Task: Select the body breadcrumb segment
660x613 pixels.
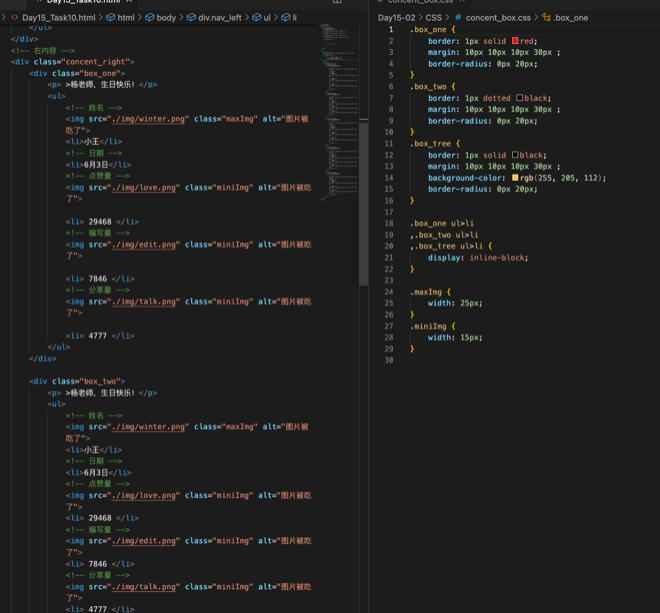Action: click(165, 18)
